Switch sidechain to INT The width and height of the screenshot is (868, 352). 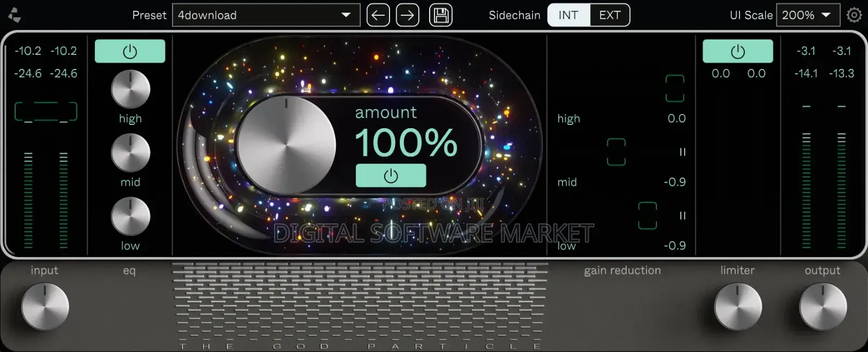(x=568, y=15)
